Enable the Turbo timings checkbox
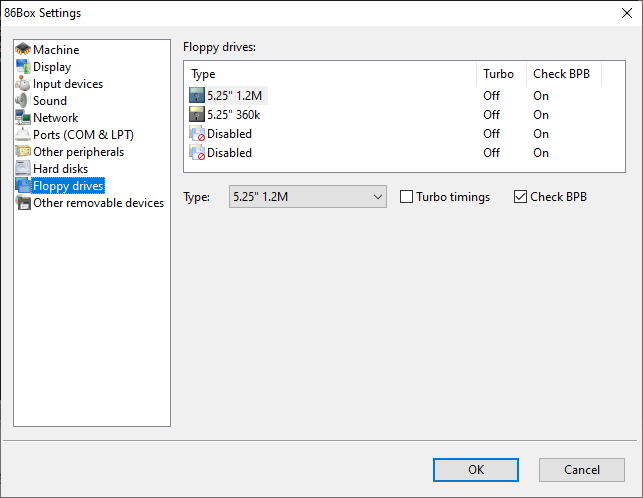This screenshot has height=498, width=643. pyautogui.click(x=406, y=196)
